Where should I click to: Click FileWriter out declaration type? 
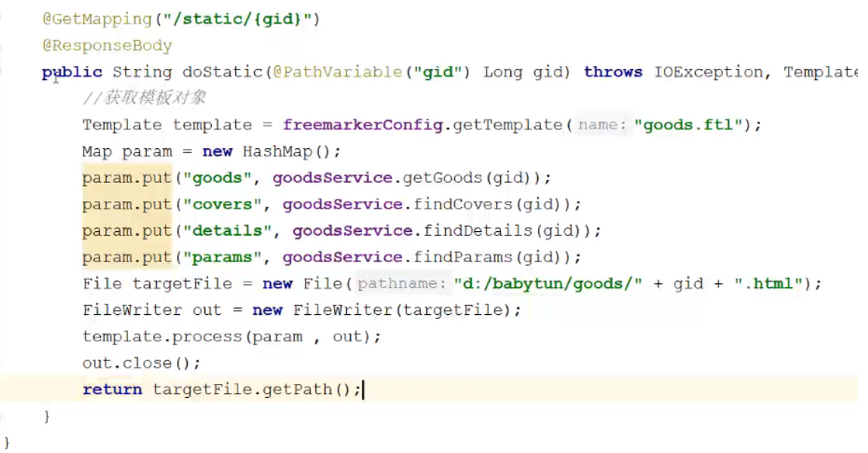pyautogui.click(x=132, y=310)
